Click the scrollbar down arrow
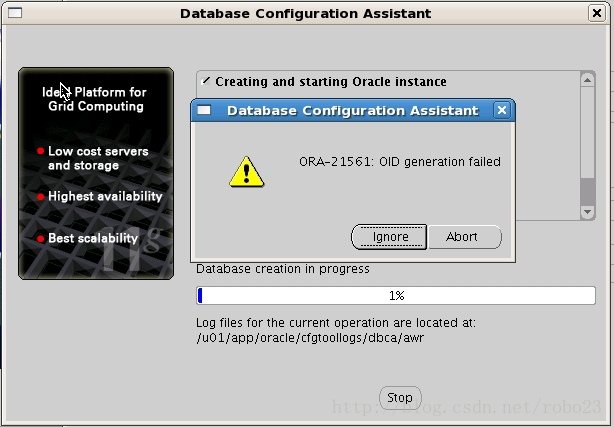Screen dimensions: 614x427 587,211
